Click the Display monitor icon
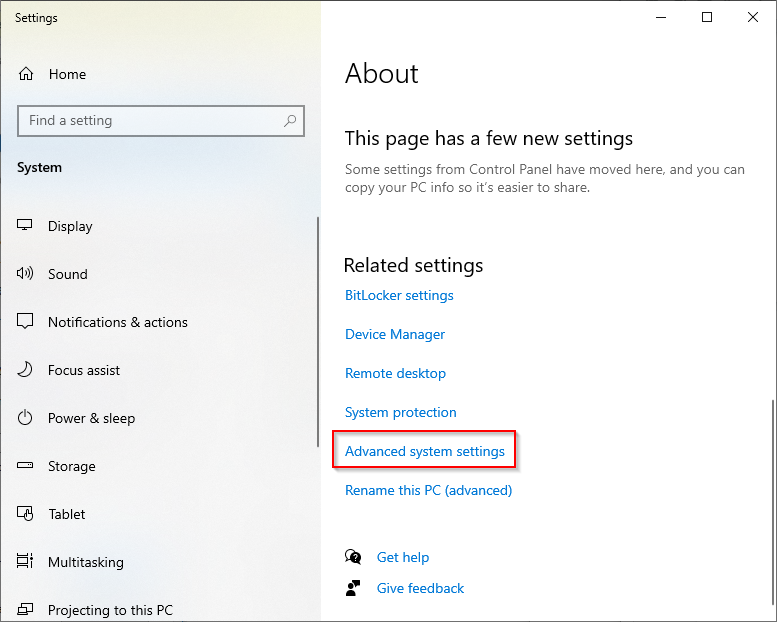777x622 pixels. (x=26, y=226)
